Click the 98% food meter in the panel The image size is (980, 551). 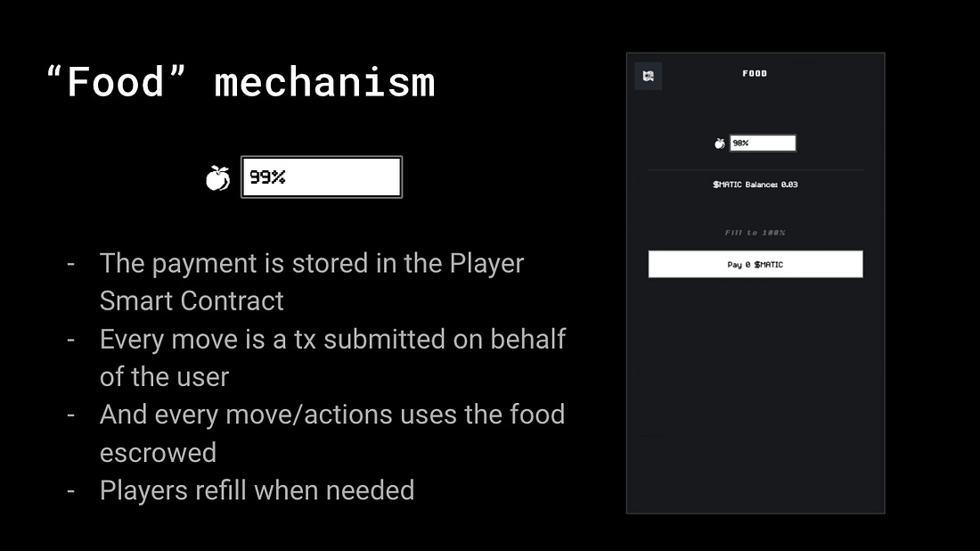tap(763, 144)
